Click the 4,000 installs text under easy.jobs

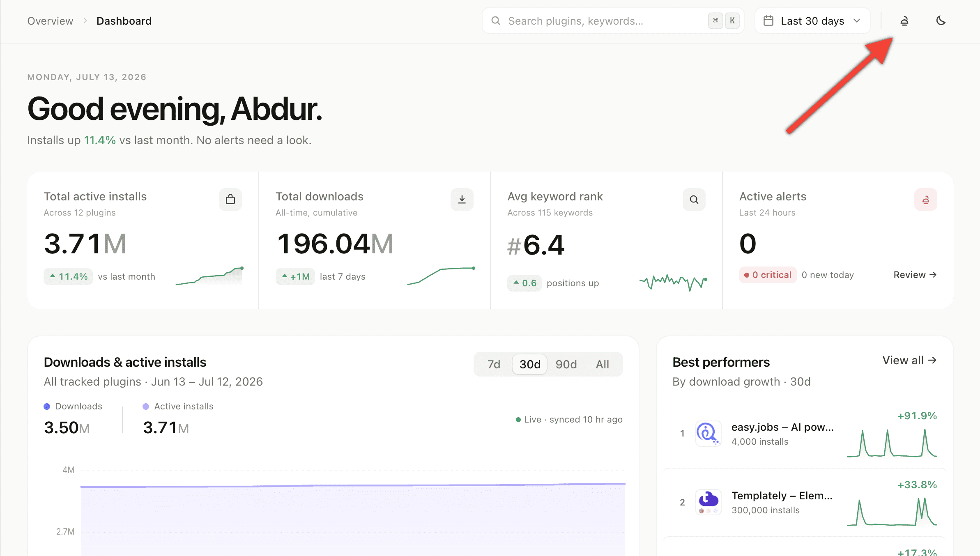click(x=760, y=442)
